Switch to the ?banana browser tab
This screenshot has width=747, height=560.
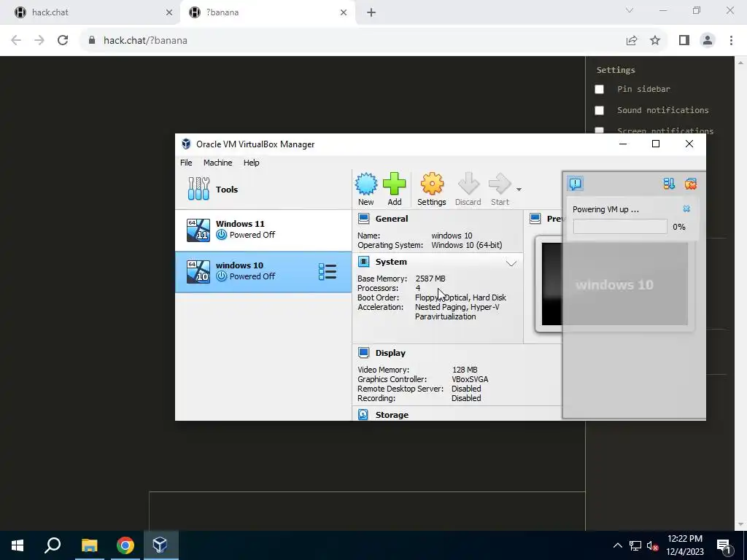[267, 12]
